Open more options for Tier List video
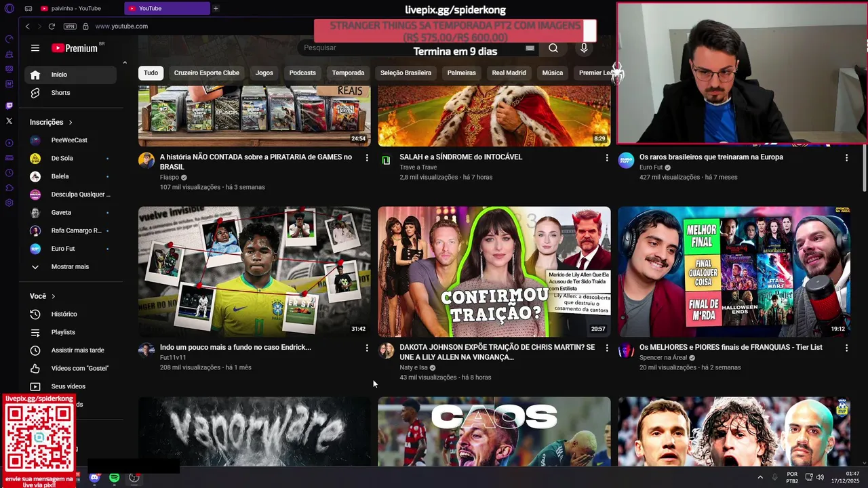This screenshot has width=868, height=488. [846, 348]
